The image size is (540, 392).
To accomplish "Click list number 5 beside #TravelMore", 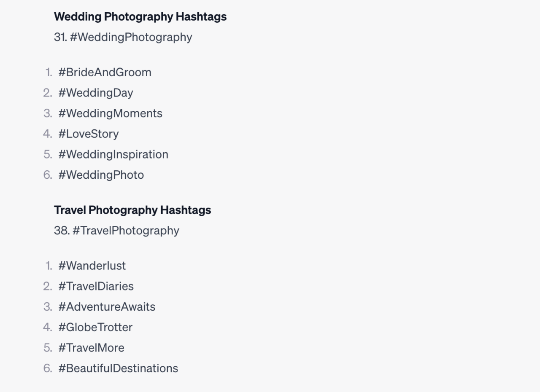I will (x=48, y=348).
